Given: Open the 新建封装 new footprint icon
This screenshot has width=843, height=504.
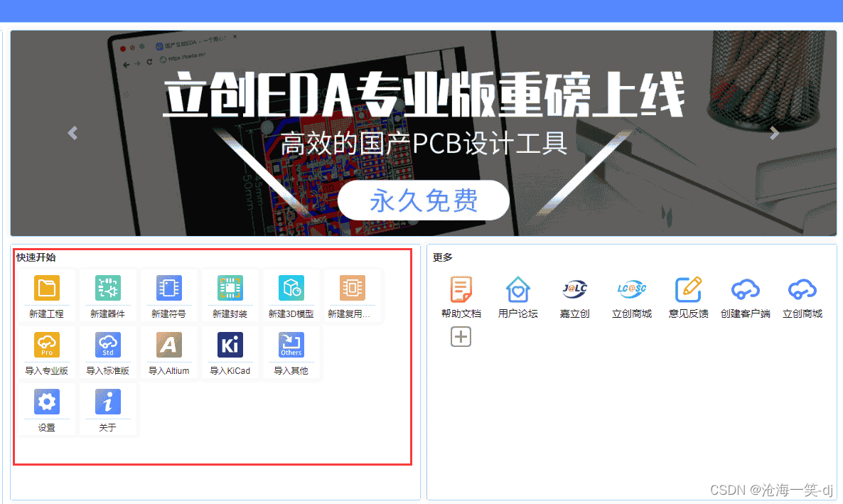Looking at the screenshot, I should (x=230, y=288).
